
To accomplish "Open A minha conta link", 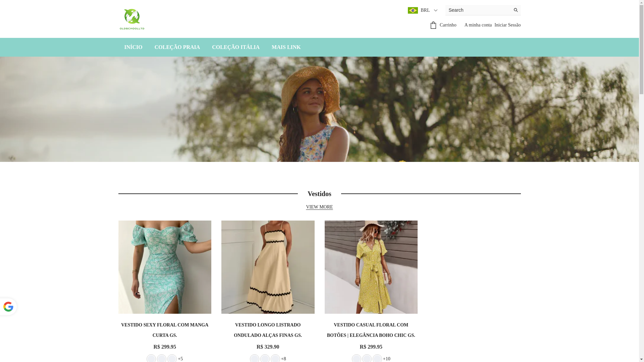I will click(478, 25).
